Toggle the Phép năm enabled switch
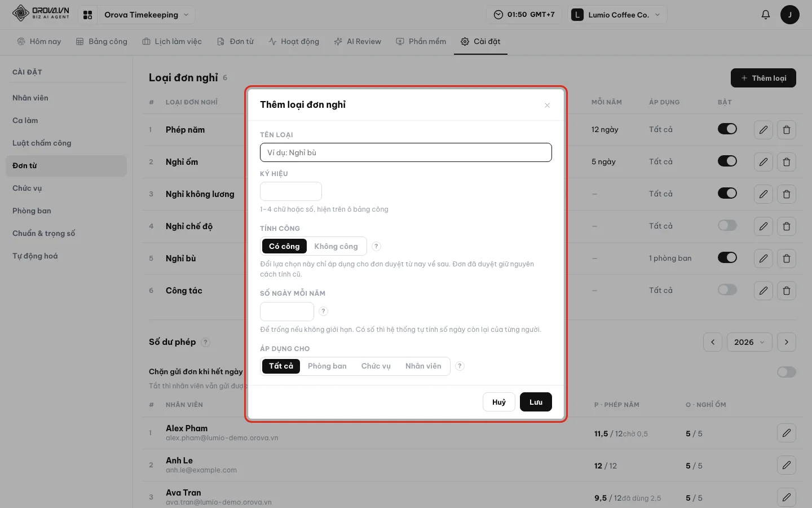 point(727,129)
